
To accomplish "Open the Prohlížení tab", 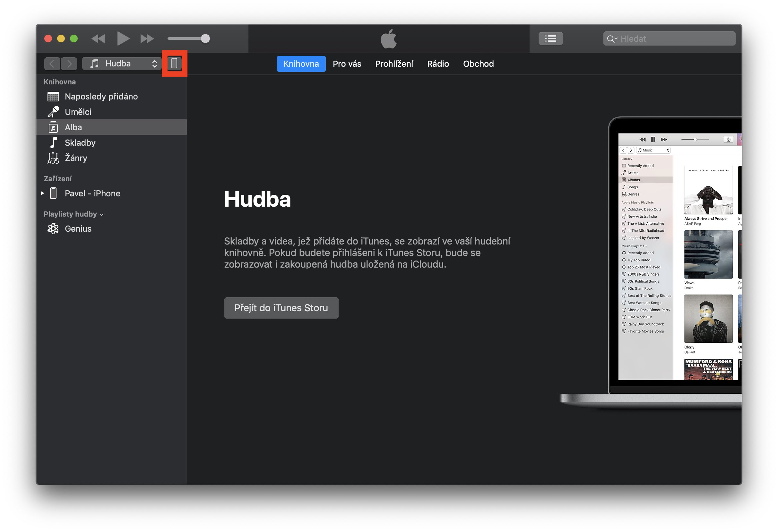I will tap(394, 64).
